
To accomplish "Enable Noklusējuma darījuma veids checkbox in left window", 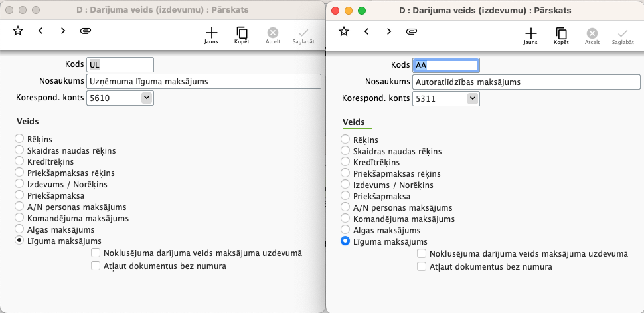I will 96,253.
